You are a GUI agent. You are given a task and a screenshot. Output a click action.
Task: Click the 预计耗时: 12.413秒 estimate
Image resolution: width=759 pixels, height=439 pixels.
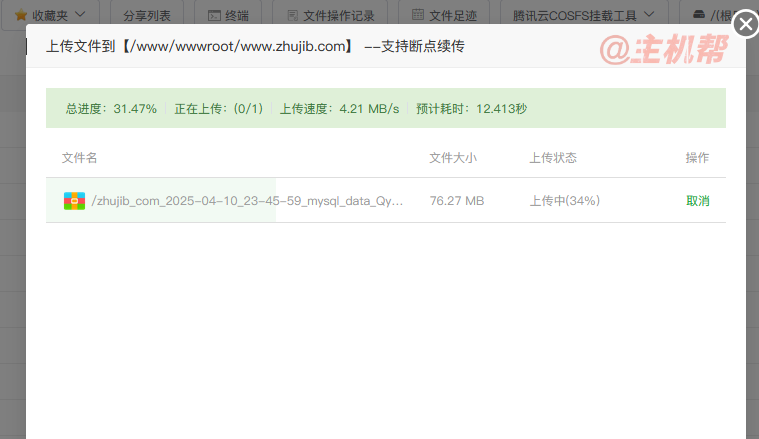471,109
